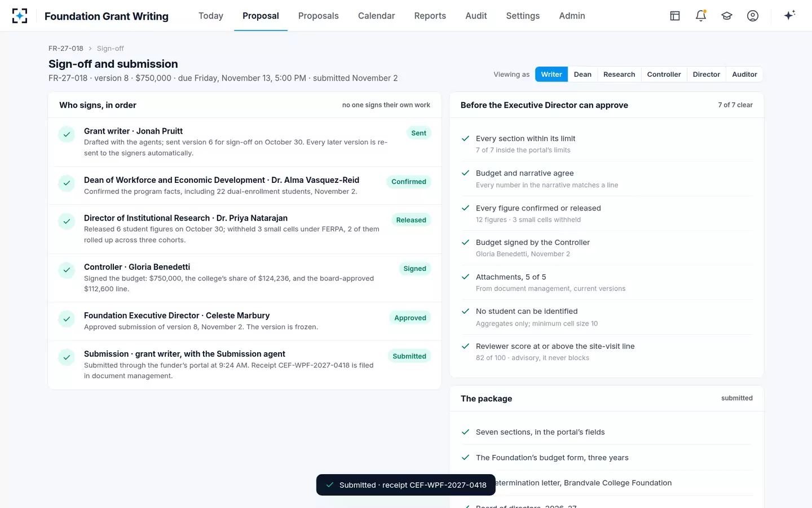Switch viewing role to Controller
This screenshot has height=508, width=812.
point(664,75)
